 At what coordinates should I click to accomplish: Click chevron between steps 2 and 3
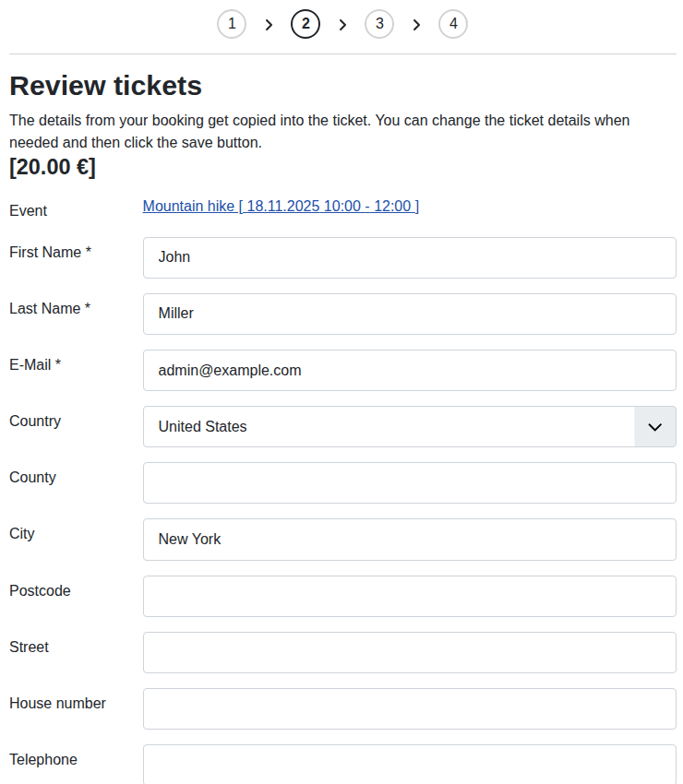[x=342, y=25]
